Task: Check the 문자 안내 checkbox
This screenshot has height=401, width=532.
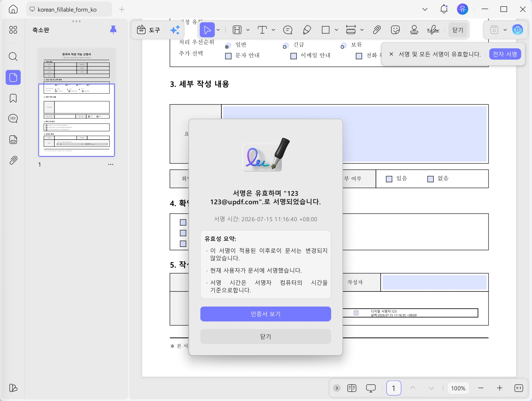Action: [228, 56]
